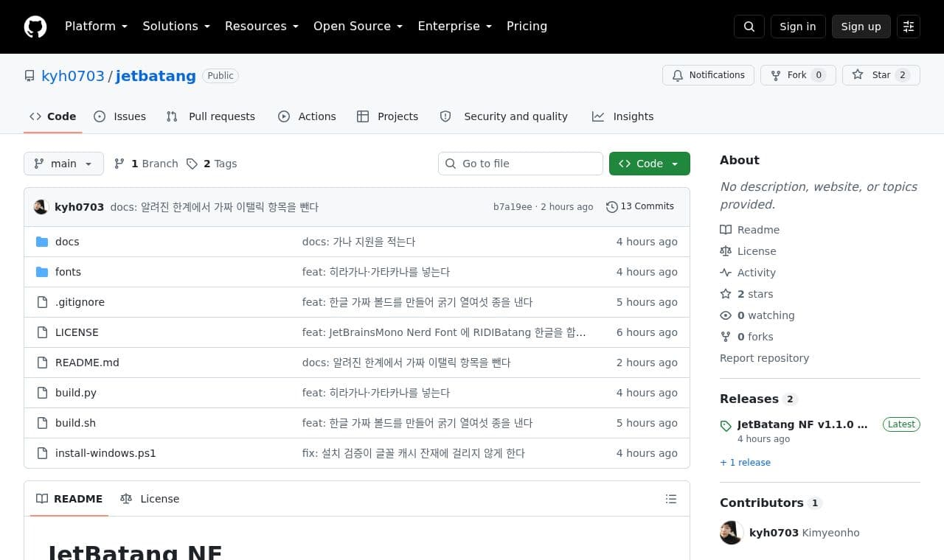Switch to the Issues tab
944x560 pixels.
point(120,116)
